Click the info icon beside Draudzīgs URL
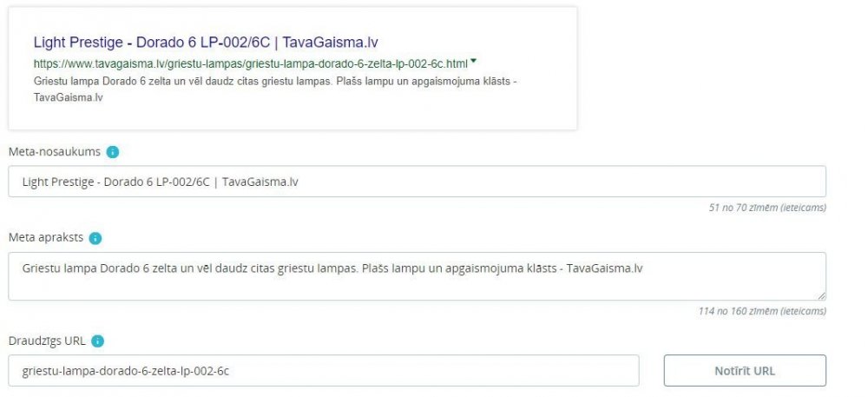 [97, 341]
